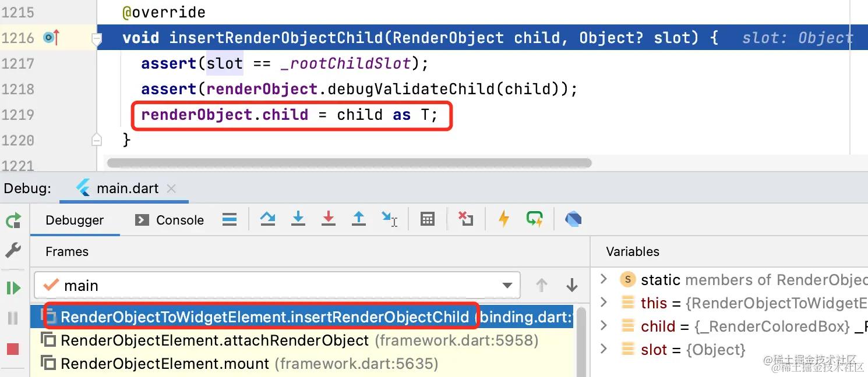Click the Rerun main.dart icon
Screen dimensions: 868x377
13,220
